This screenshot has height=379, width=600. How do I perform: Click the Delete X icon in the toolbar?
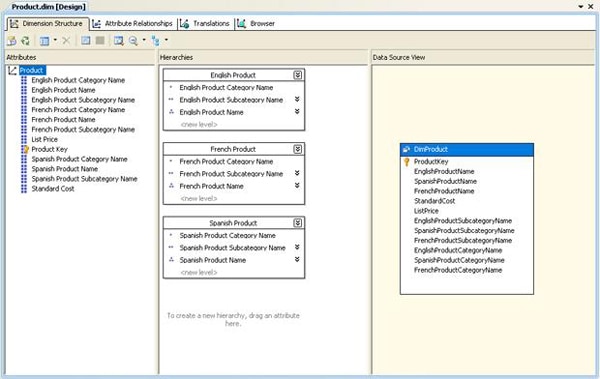click(66, 40)
